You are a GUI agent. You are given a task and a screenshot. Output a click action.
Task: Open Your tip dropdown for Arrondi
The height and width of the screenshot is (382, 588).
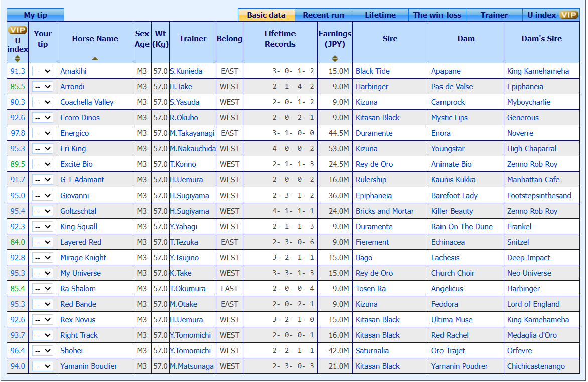click(42, 87)
